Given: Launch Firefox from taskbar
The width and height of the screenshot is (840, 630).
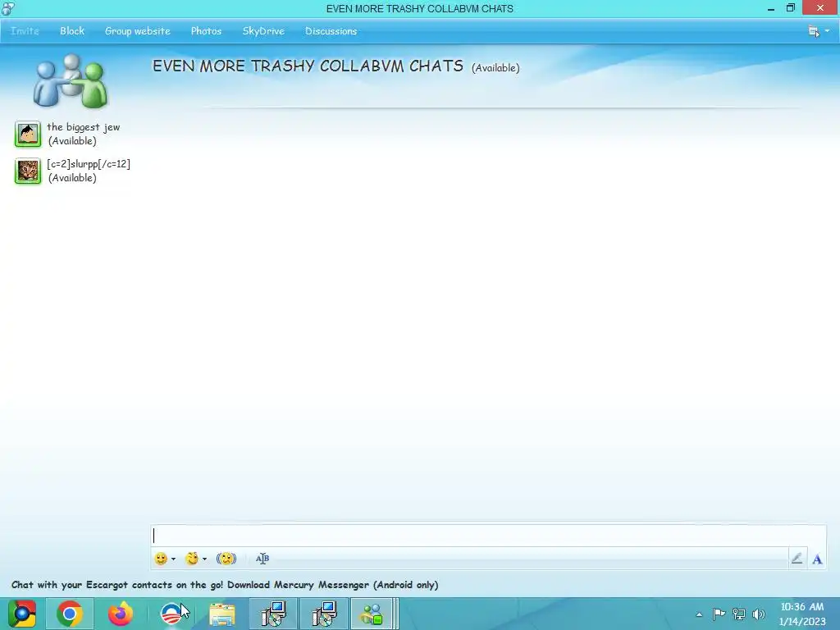Looking at the screenshot, I should 121,614.
